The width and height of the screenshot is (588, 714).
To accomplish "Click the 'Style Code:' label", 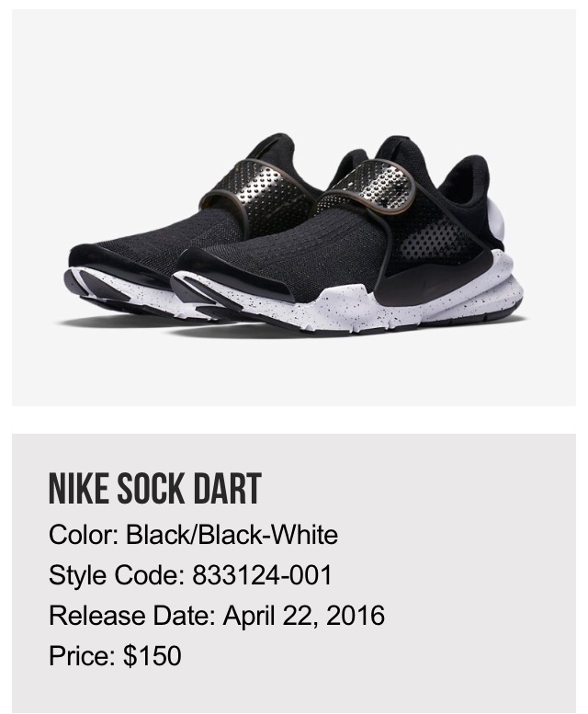I will (117, 574).
